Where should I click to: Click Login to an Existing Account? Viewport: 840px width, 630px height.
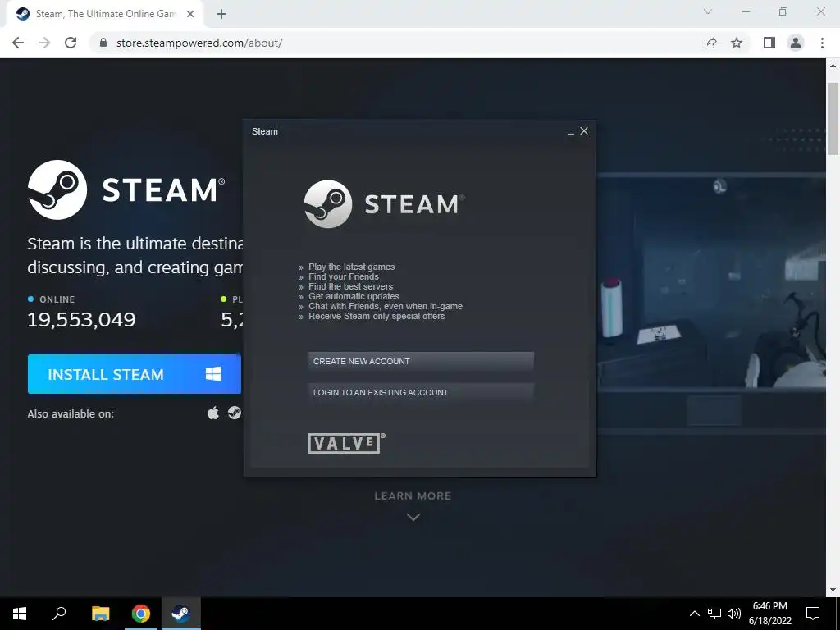tap(421, 392)
